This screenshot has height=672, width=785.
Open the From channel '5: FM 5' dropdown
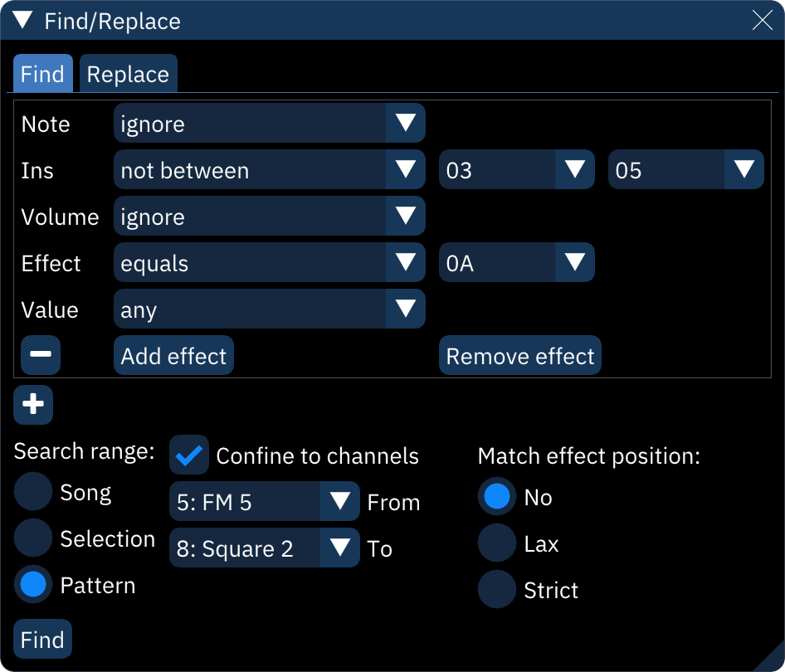[x=264, y=502]
